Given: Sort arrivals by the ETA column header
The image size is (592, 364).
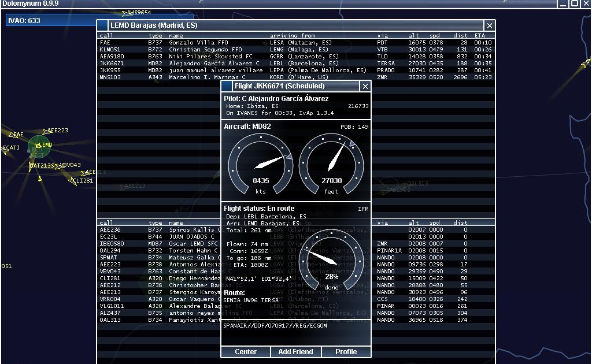Looking at the screenshot, I should [x=479, y=35].
